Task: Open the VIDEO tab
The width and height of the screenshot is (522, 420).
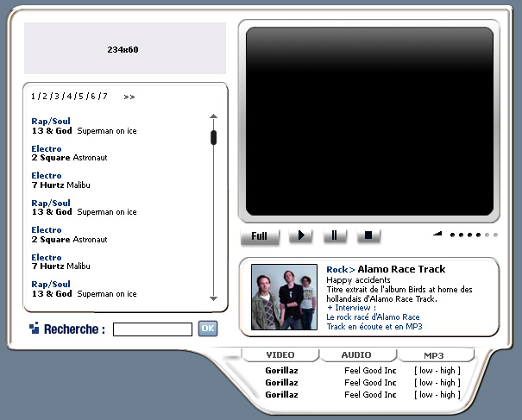Action: 280,355
